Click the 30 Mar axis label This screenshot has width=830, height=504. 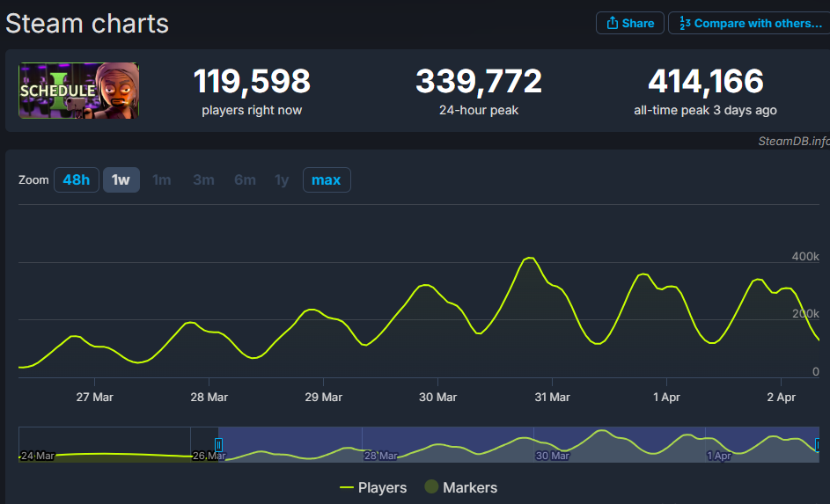pyautogui.click(x=437, y=398)
